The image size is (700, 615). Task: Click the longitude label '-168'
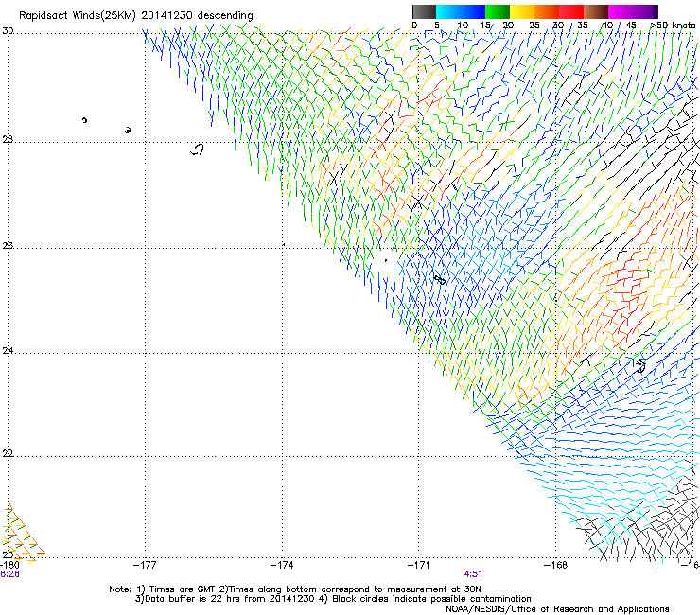tap(556, 565)
